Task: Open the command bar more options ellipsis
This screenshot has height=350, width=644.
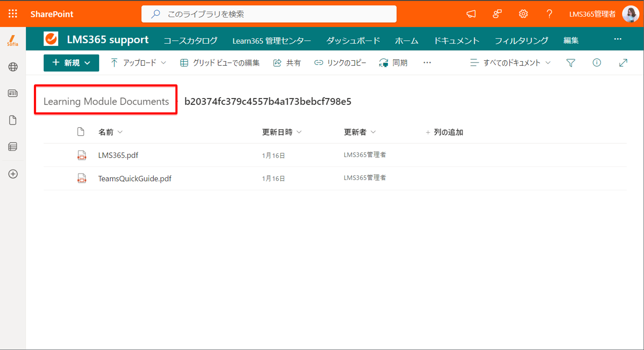Action: pyautogui.click(x=427, y=63)
